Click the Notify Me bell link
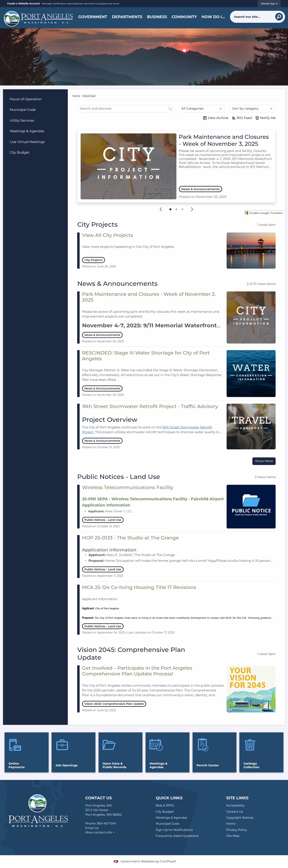 click(x=265, y=118)
